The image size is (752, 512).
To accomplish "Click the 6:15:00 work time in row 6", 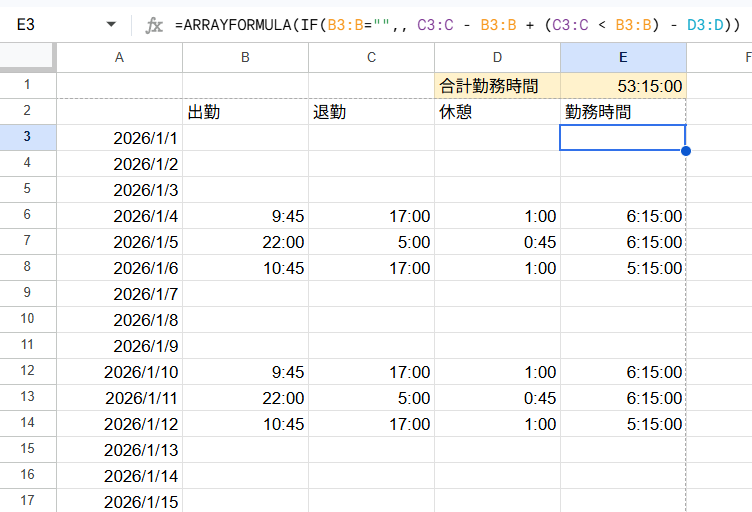I will (623, 216).
